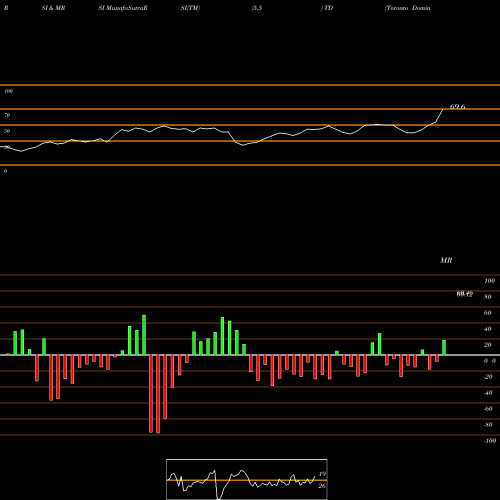The width and height of the screenshot is (500, 500).
Task: Click the 20 label on the MR axis
Action: click(x=488, y=345)
